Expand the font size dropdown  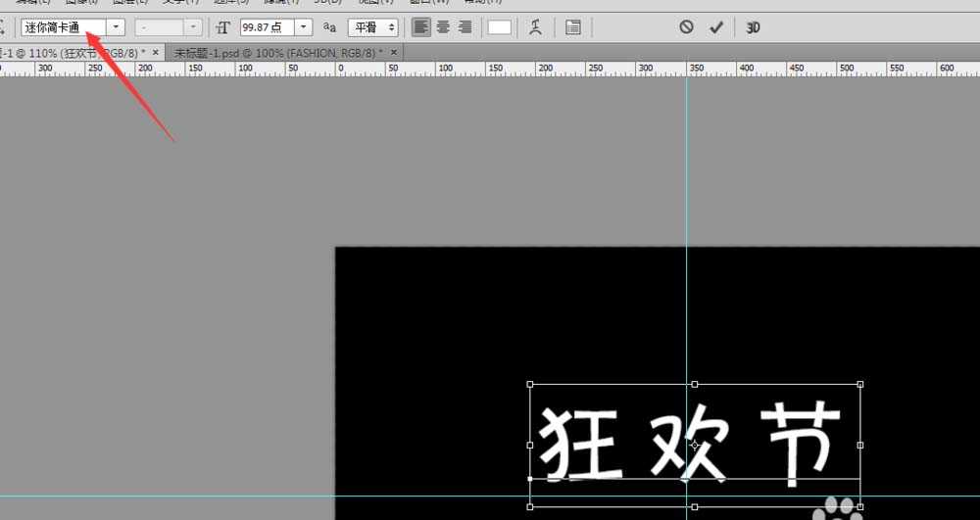tap(303, 27)
